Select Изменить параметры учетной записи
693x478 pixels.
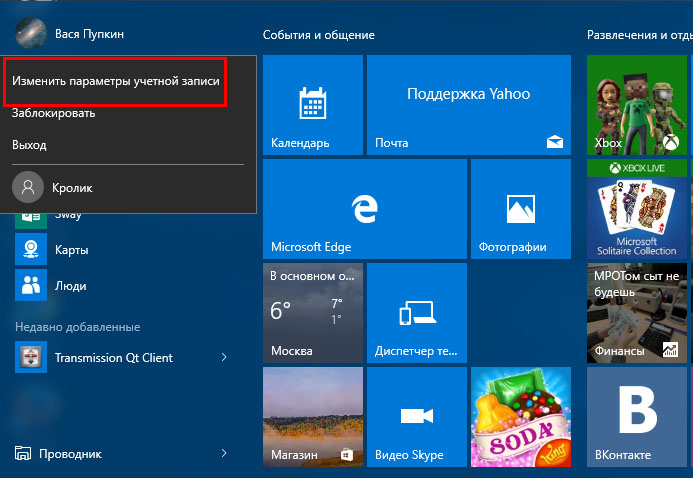[x=115, y=81]
